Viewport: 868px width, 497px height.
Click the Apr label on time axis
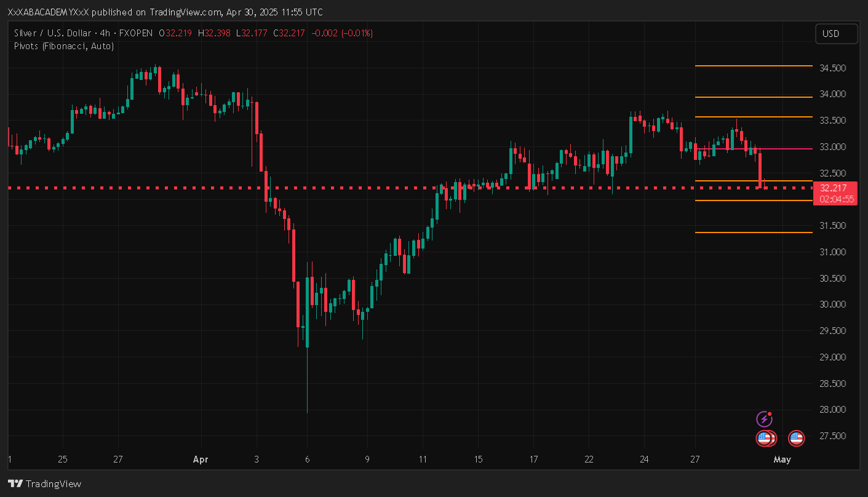point(201,459)
